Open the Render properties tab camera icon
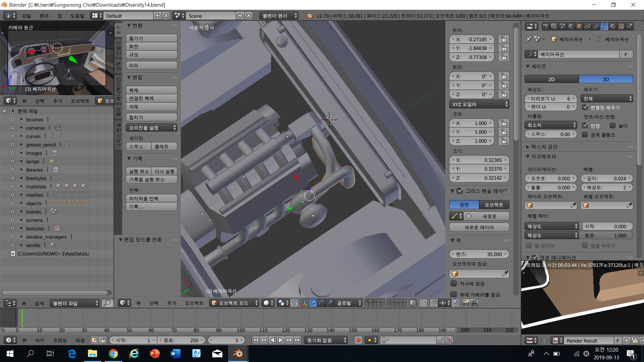Viewport: 644px width, 362px height. tap(546, 26)
